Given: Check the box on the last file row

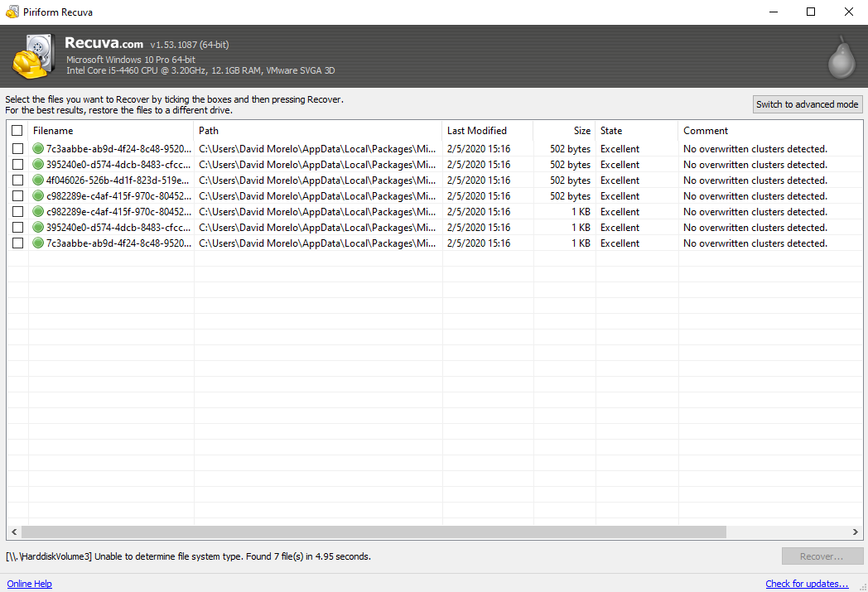Looking at the screenshot, I should coord(17,243).
